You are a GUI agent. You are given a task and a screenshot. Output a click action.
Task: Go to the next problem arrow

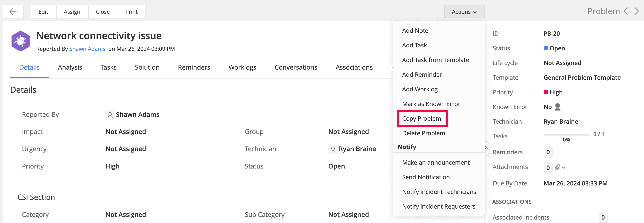pyautogui.click(x=637, y=11)
